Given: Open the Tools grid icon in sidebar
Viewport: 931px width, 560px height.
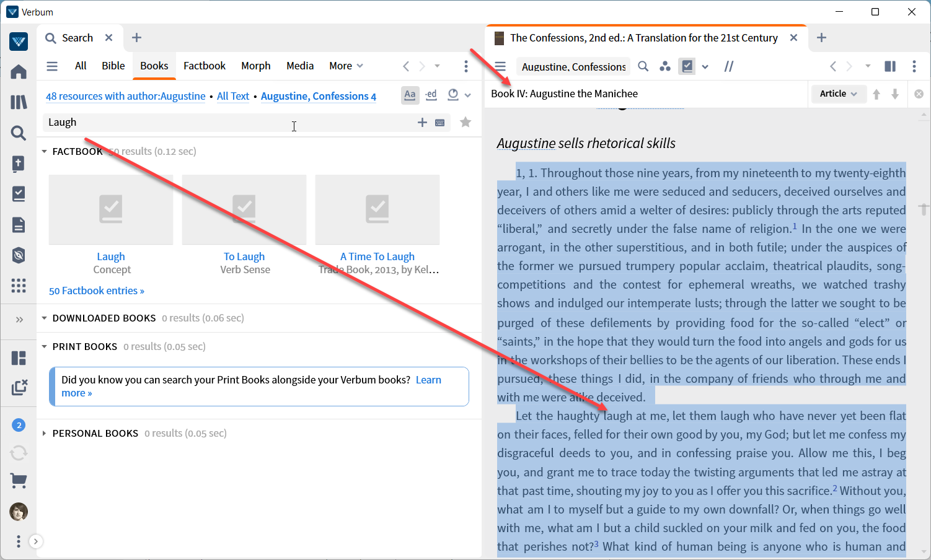Looking at the screenshot, I should pos(19,285).
